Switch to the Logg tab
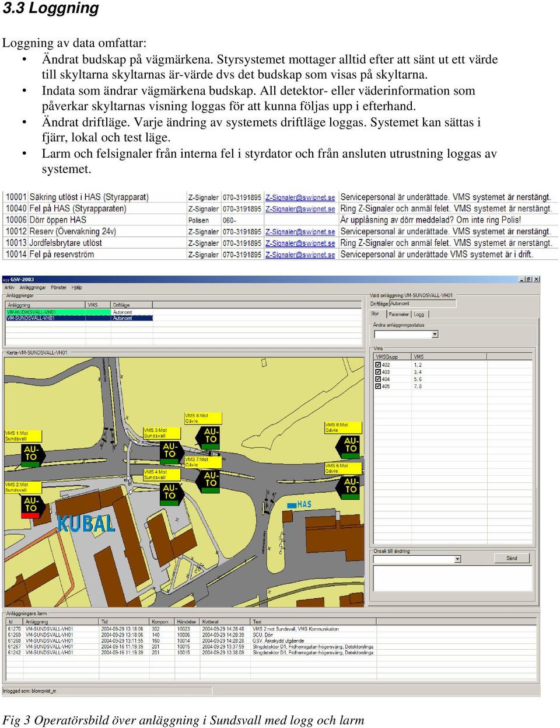560x728 pixels. coord(419,314)
